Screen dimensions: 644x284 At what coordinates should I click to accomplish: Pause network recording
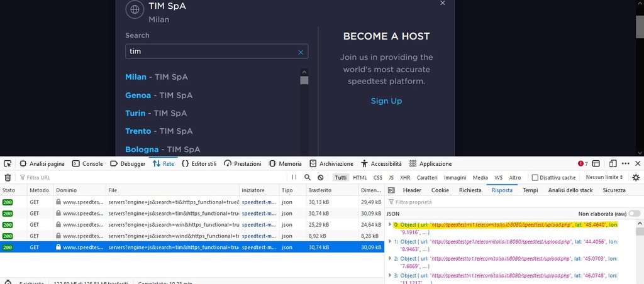pos(294,177)
